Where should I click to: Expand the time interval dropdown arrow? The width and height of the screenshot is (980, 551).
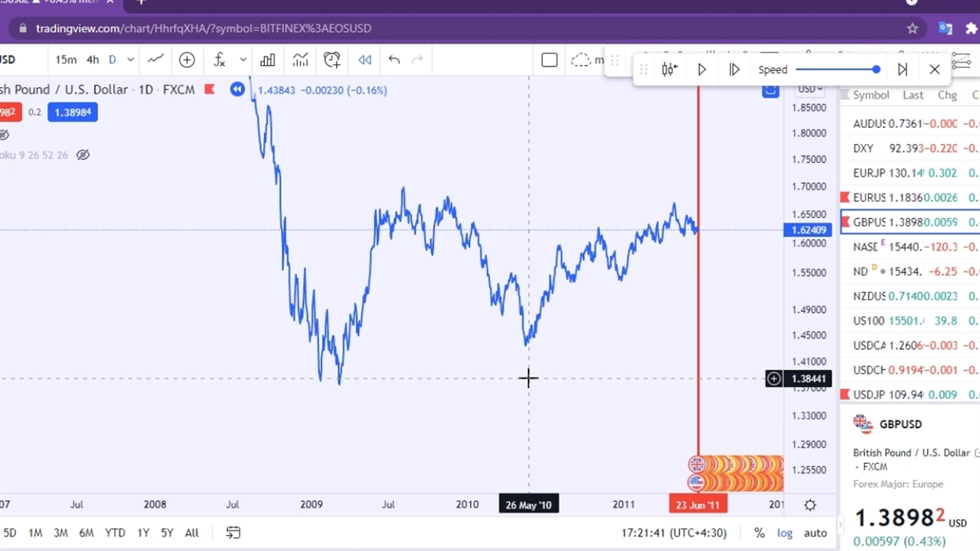(131, 60)
